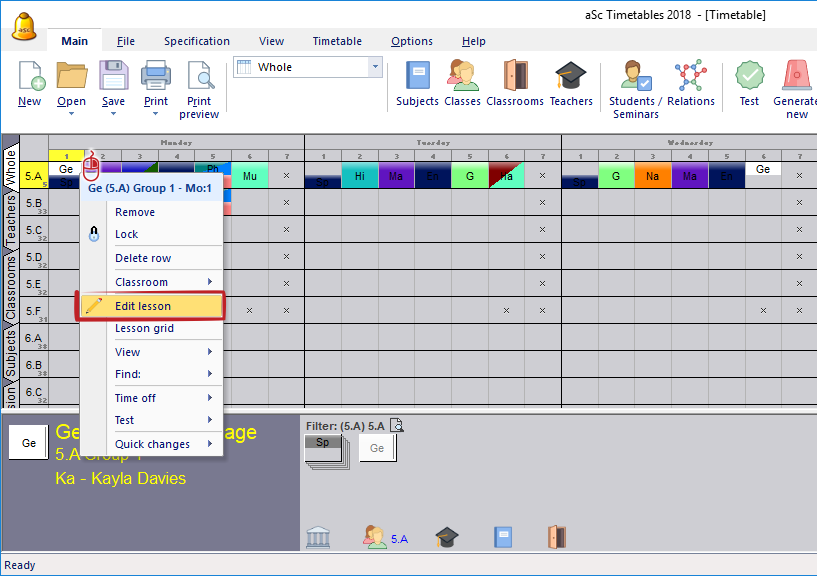817x576 pixels.
Task: Select the orange Na lesson card on Wednesday
Action: click(653, 177)
